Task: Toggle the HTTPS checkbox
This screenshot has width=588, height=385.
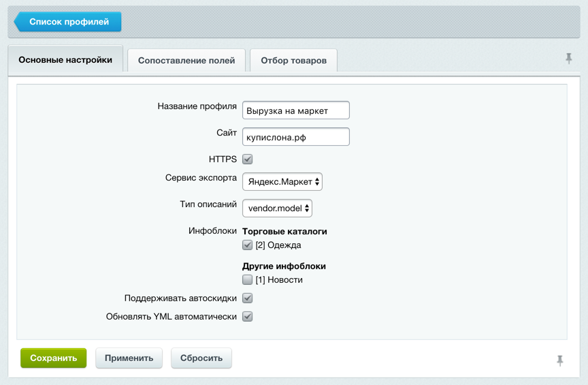Action: click(x=248, y=159)
